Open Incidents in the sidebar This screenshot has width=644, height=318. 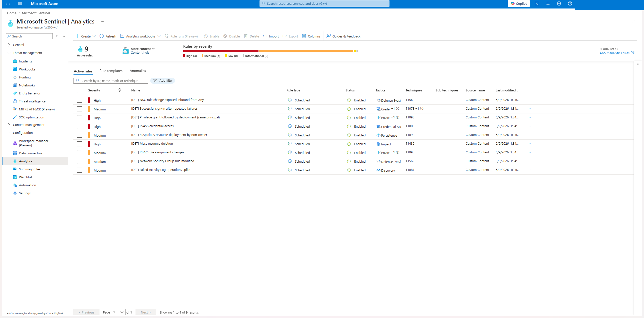[x=25, y=61]
